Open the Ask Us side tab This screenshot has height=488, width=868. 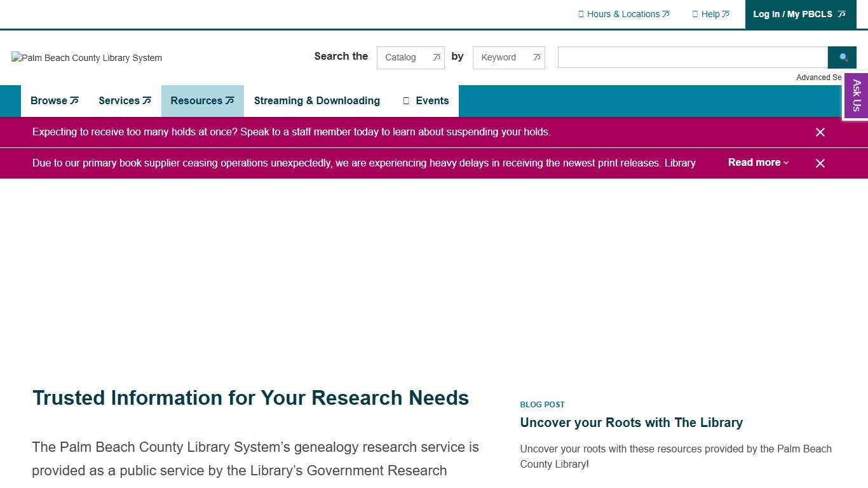857,95
